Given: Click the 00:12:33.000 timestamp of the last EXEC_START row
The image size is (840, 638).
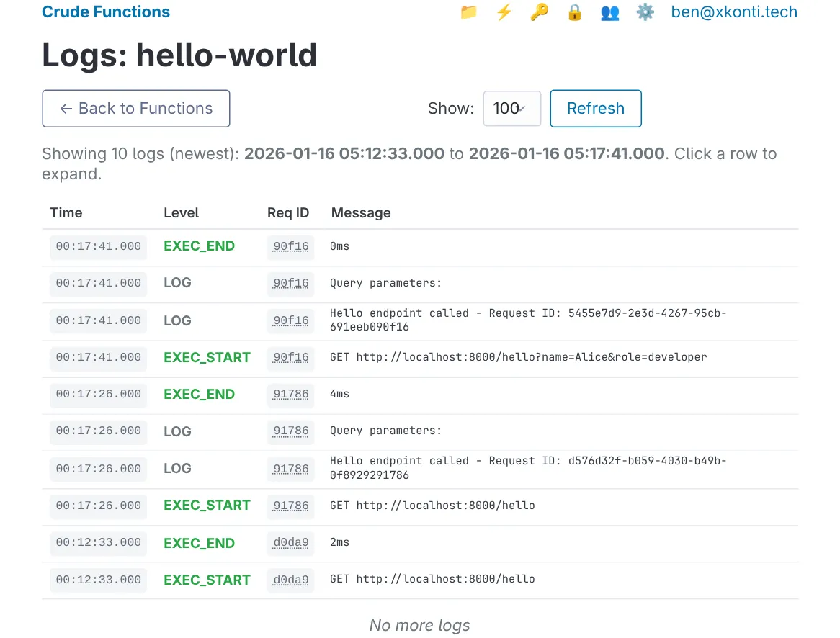Looking at the screenshot, I should pos(99,580).
